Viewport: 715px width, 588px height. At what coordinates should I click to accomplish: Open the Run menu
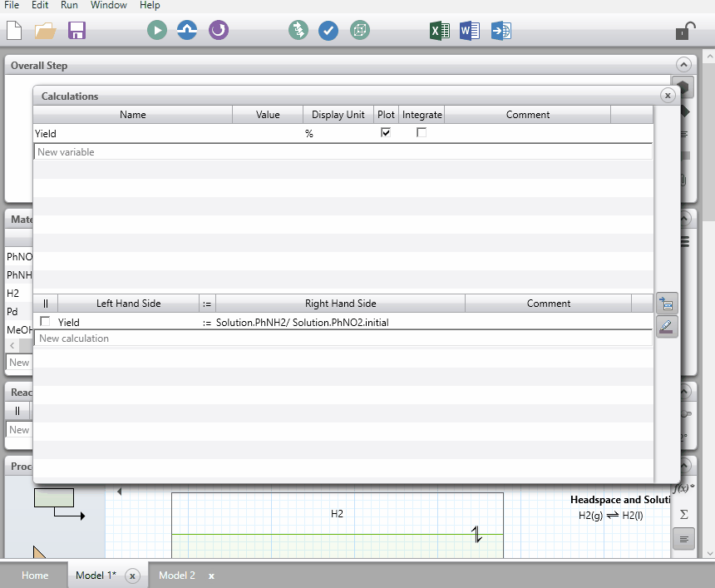coord(69,5)
